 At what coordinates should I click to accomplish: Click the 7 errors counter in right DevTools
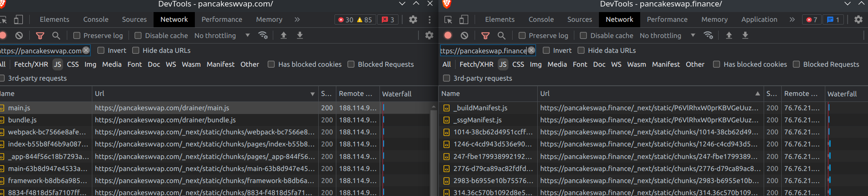tap(812, 19)
